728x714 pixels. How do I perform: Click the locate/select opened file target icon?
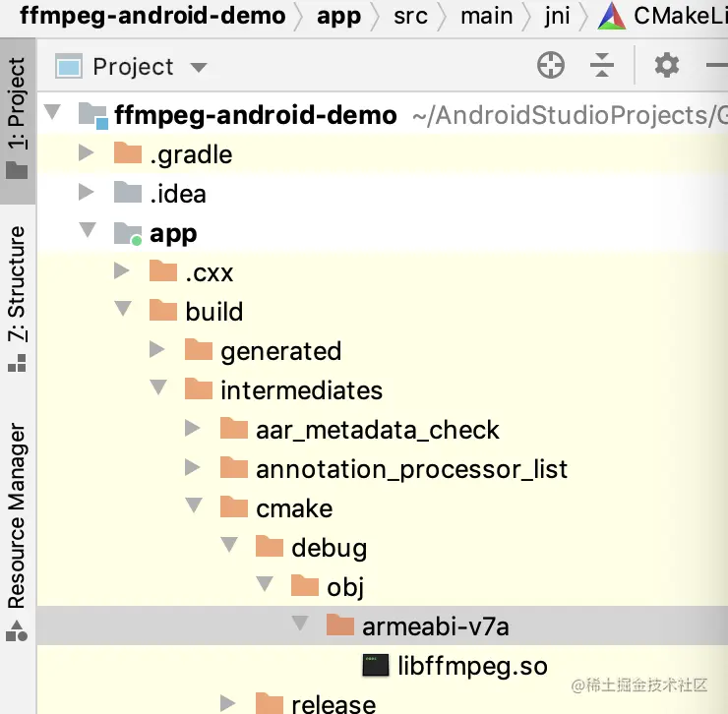coord(551,66)
